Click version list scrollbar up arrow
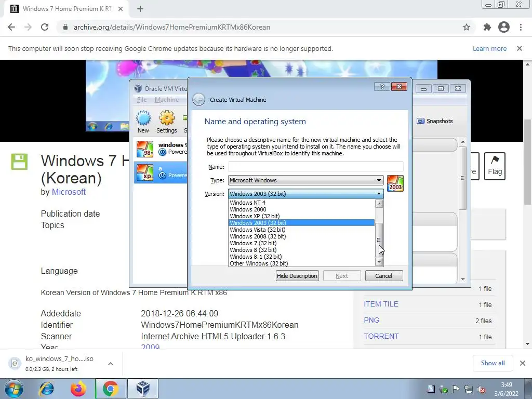532x399 pixels. 379,203
